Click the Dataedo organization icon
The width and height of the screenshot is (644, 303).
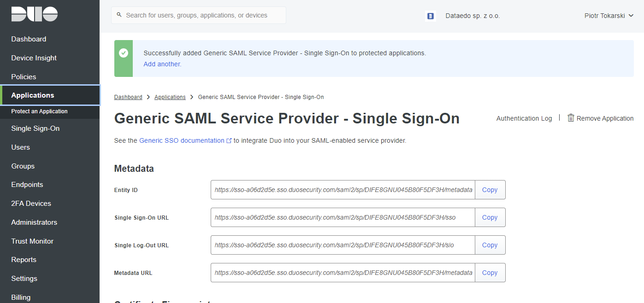(x=431, y=16)
